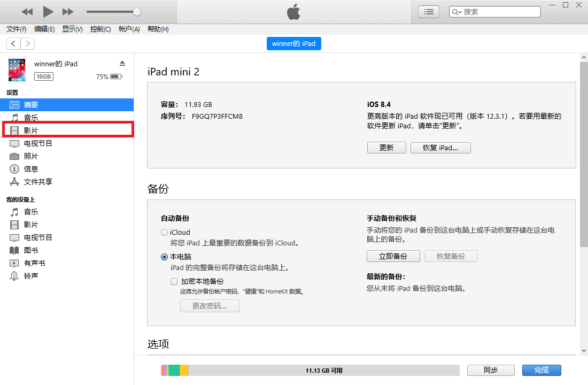Screen dimensions: 588x385
Task: Select the iCloud backup radio button
Action: click(164, 232)
